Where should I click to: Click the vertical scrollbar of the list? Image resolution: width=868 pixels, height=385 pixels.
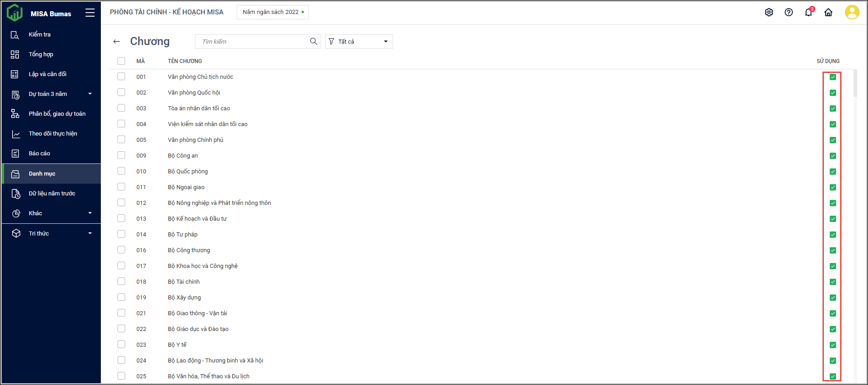pos(855,83)
